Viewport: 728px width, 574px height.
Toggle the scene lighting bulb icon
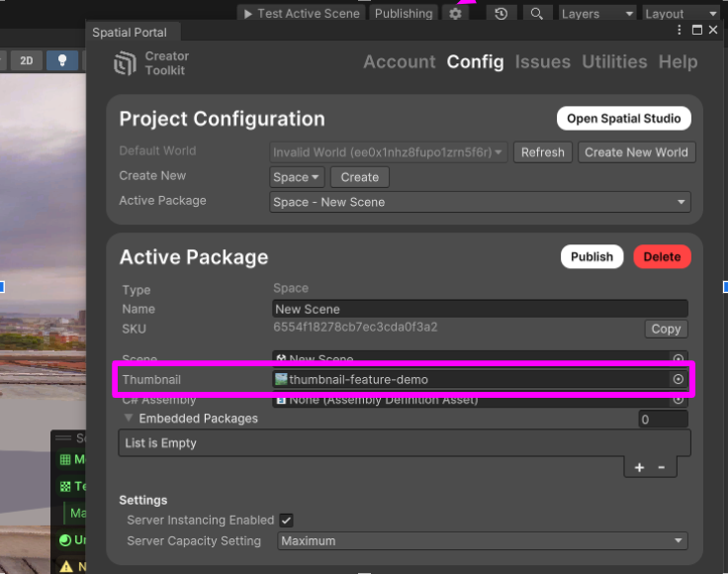pos(63,61)
